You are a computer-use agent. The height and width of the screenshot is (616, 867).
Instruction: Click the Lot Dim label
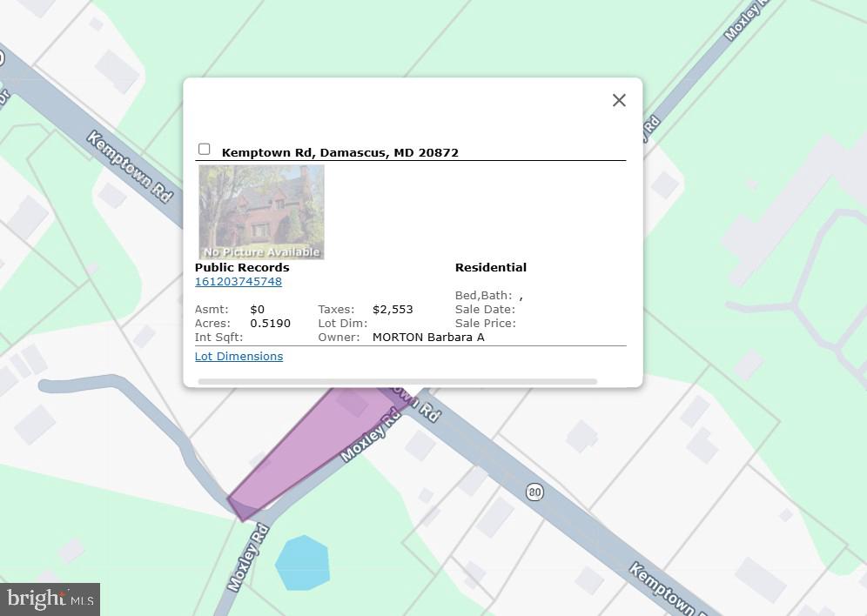[x=343, y=323]
